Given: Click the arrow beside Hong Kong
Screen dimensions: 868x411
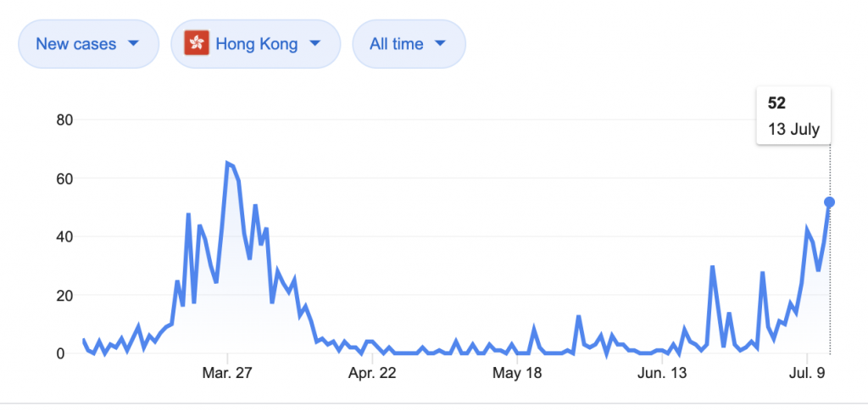Looking at the screenshot, I should 314,44.
